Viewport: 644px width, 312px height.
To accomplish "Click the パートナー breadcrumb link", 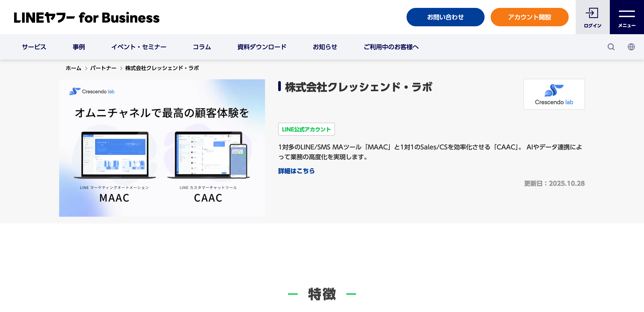I will pos(103,68).
